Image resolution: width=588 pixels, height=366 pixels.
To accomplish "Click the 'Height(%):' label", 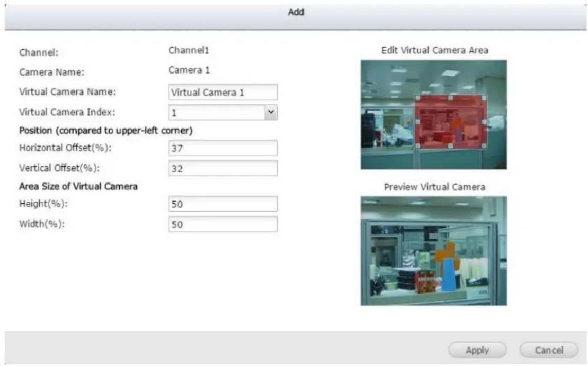I will [44, 204].
